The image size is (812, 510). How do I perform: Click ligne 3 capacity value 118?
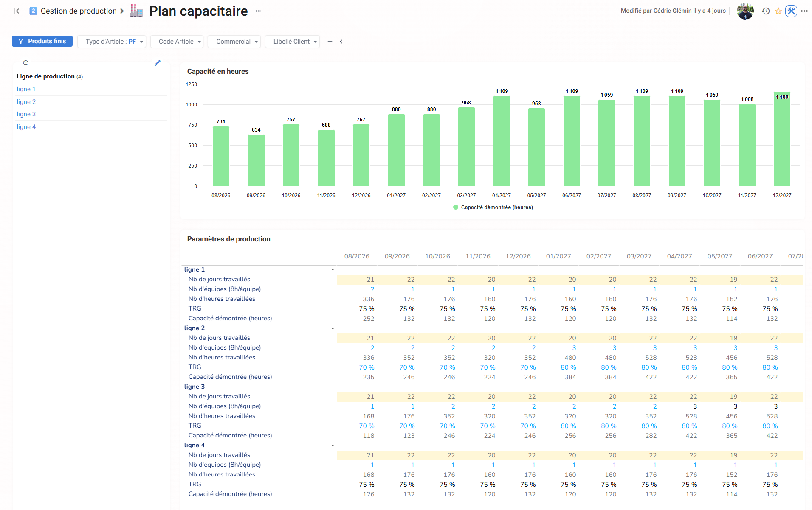pyautogui.click(x=369, y=436)
